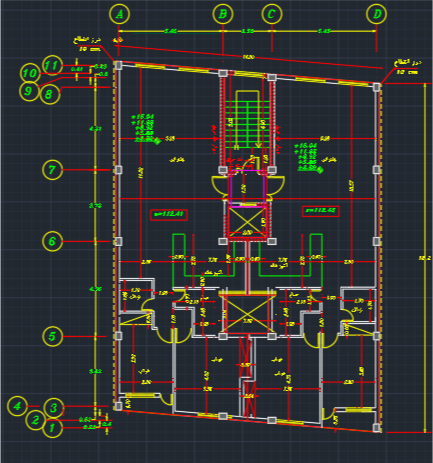The height and width of the screenshot is (463, 433).
Task: Select axis bubble number 7
Action: [52, 170]
